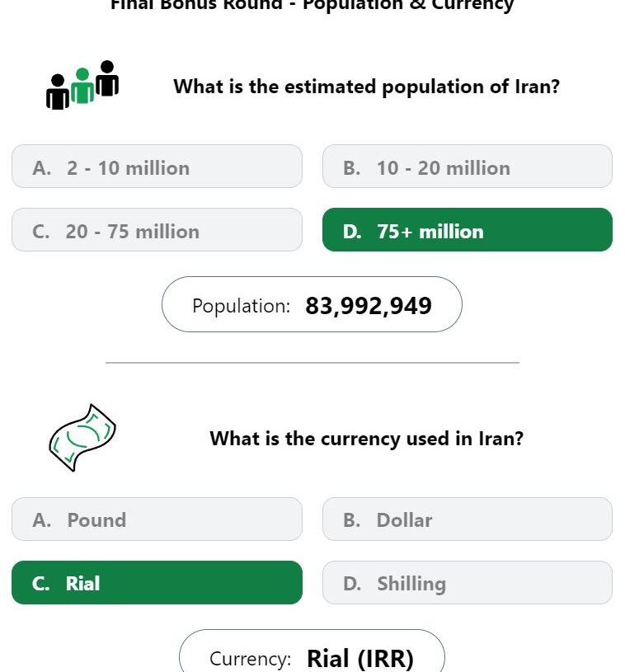Click the Final Bonus Round heading
The height and width of the screenshot is (672, 625).
coord(312,5)
